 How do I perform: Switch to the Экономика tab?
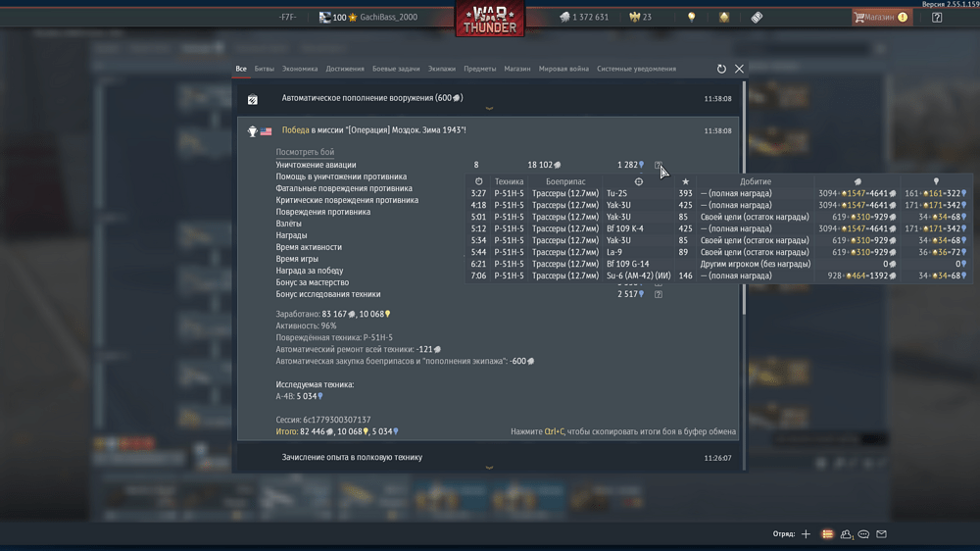pyautogui.click(x=300, y=69)
